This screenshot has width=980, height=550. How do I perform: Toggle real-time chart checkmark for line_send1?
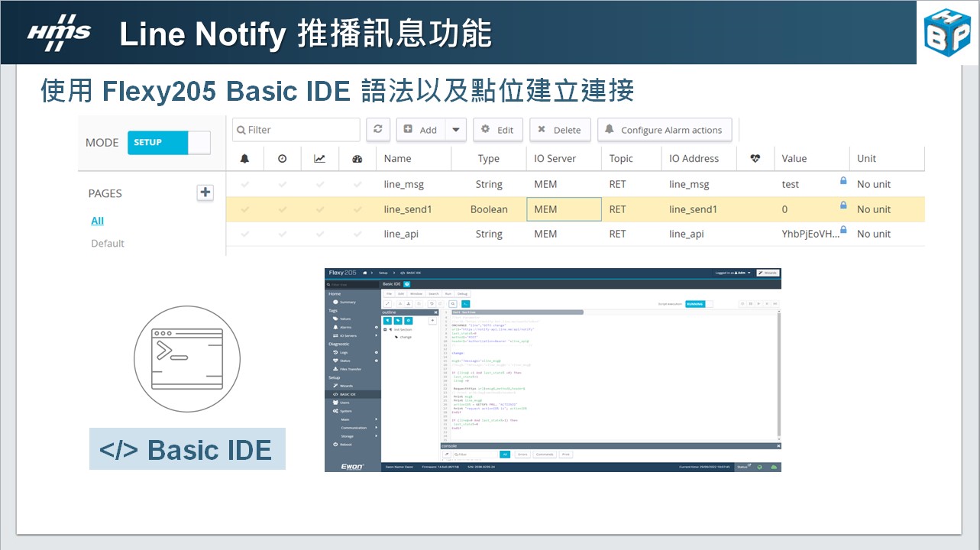coord(320,209)
